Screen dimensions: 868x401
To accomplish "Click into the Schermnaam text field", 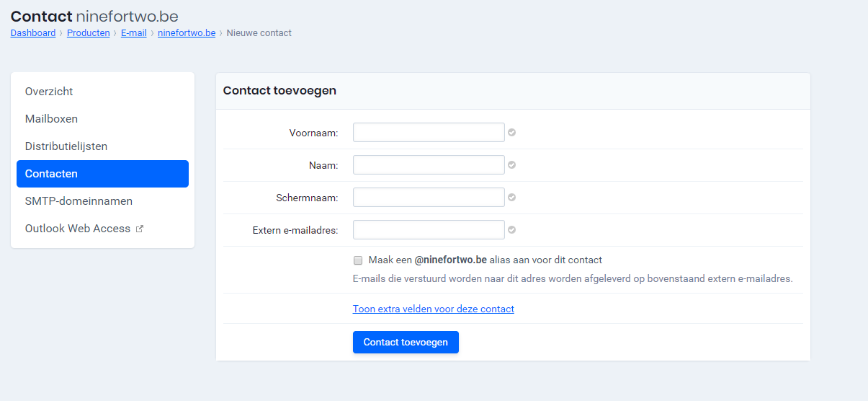I will [x=429, y=198].
